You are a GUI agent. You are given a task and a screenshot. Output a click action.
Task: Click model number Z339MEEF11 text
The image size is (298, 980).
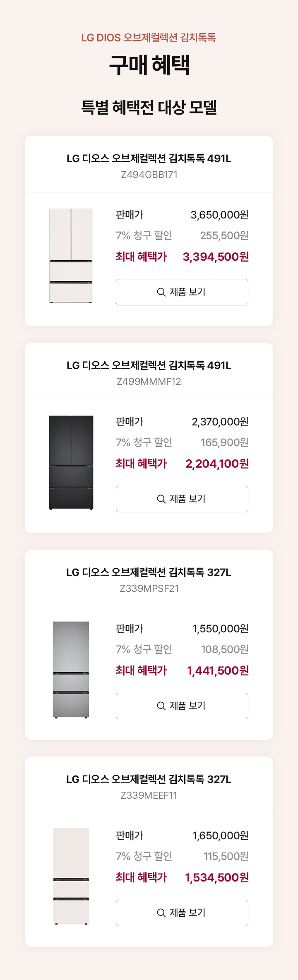[x=149, y=795]
